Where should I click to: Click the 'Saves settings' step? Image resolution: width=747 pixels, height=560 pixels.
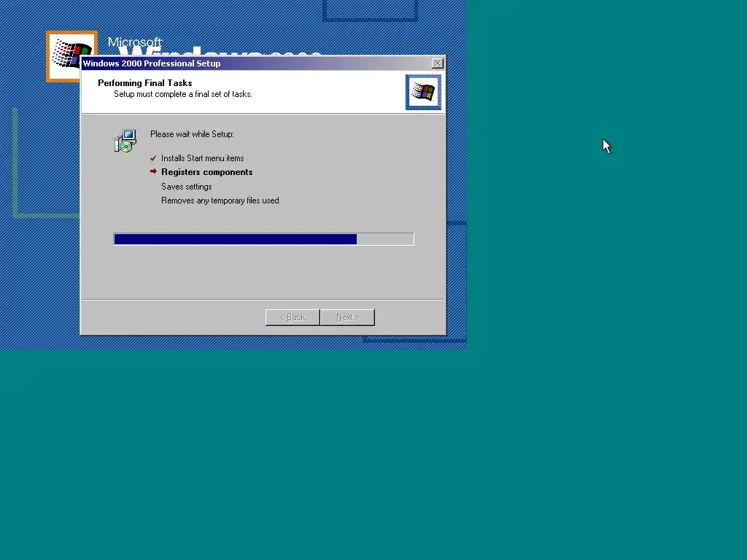click(186, 187)
